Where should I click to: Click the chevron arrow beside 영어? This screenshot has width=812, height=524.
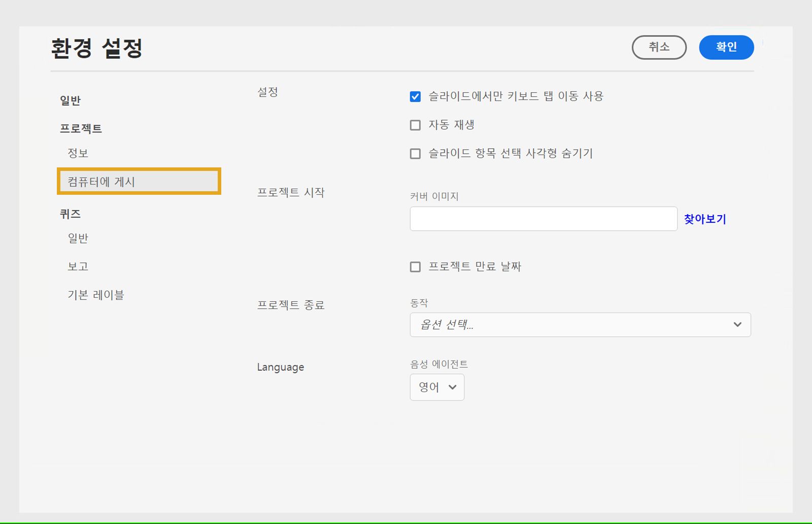point(453,388)
